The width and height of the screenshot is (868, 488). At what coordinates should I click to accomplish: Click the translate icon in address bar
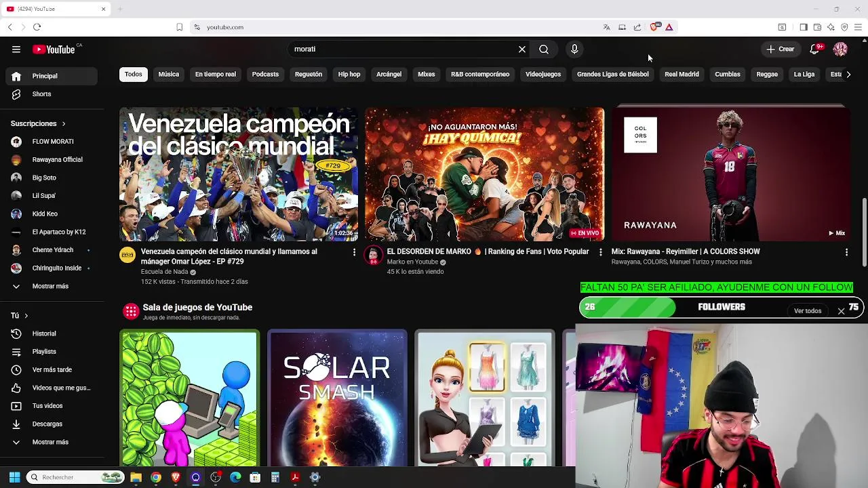click(606, 27)
